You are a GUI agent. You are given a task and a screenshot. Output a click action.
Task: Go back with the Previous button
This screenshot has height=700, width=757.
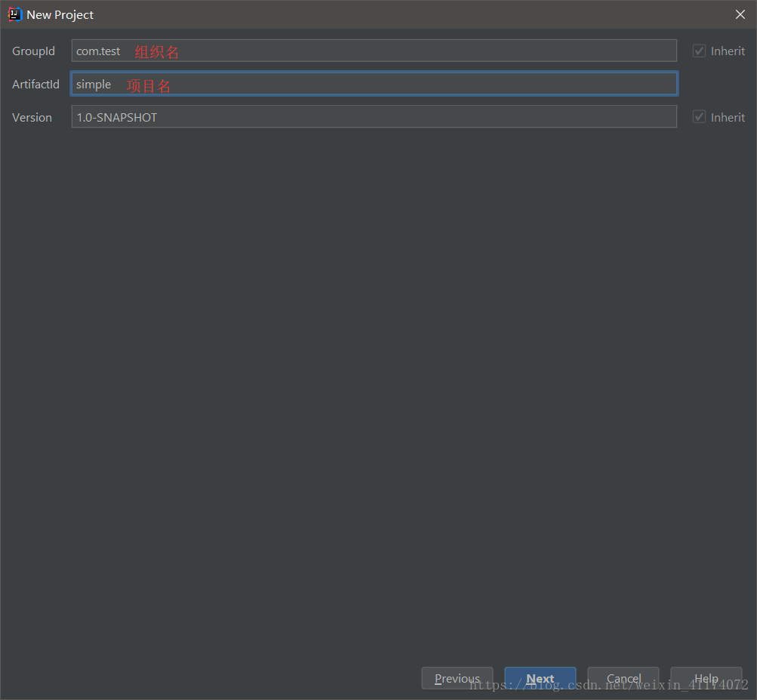(x=457, y=678)
